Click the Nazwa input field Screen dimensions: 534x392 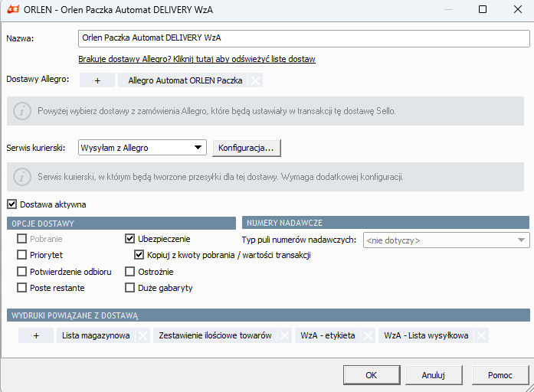pyautogui.click(x=304, y=38)
